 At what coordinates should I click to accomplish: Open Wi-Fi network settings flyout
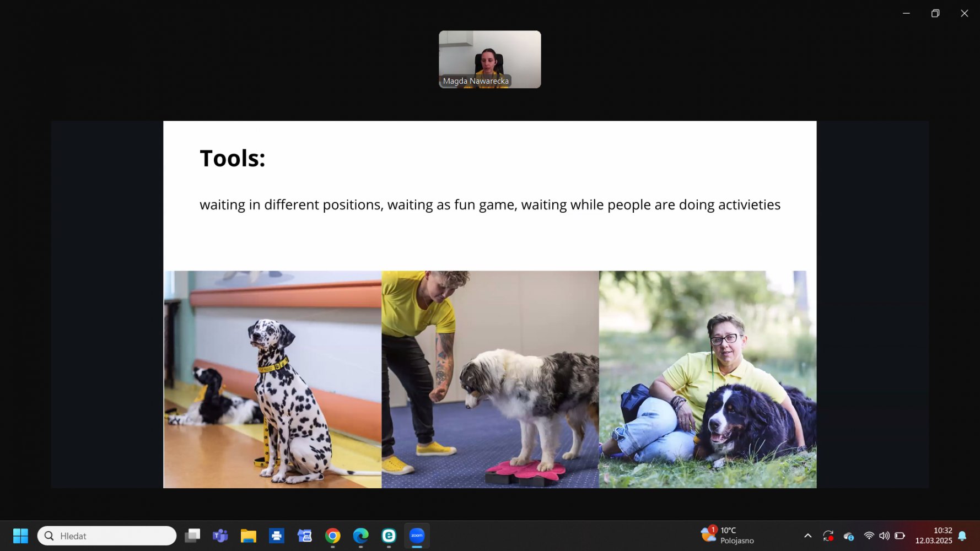point(869,536)
